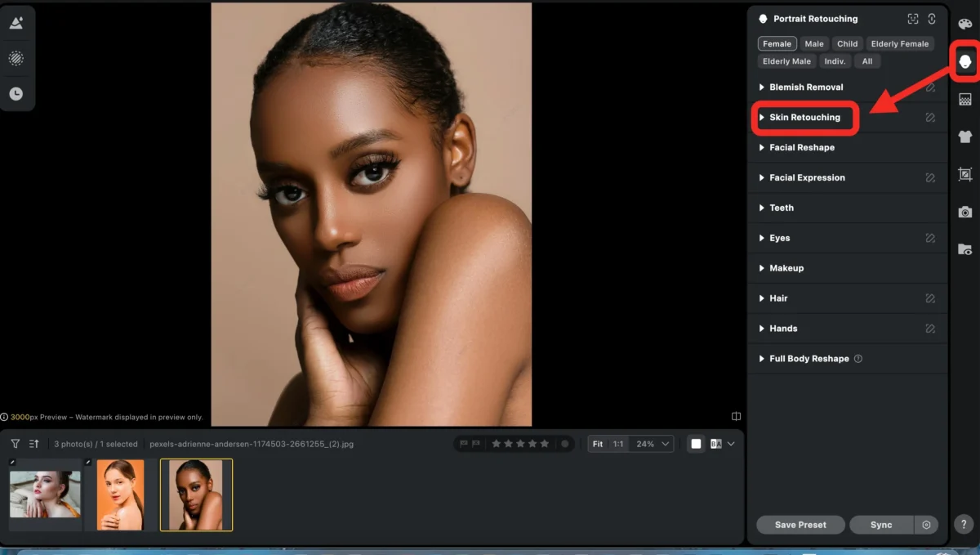Open the history panel with clock icon
Image resolution: width=980 pixels, height=555 pixels.
[17, 94]
